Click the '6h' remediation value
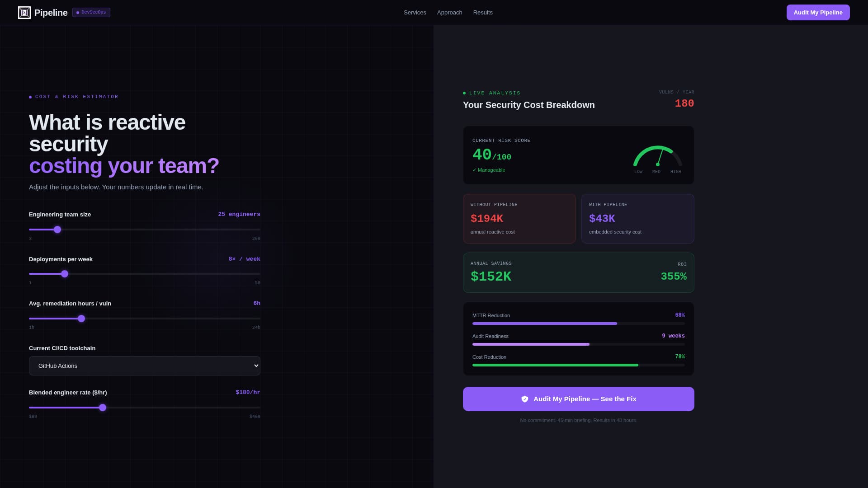Screen dimensions: 868x488 [x=257, y=303]
